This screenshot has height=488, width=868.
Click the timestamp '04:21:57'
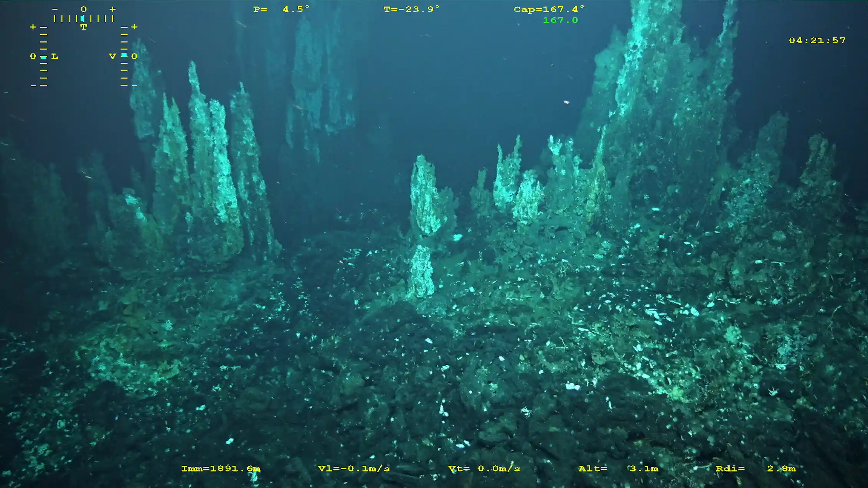point(817,40)
